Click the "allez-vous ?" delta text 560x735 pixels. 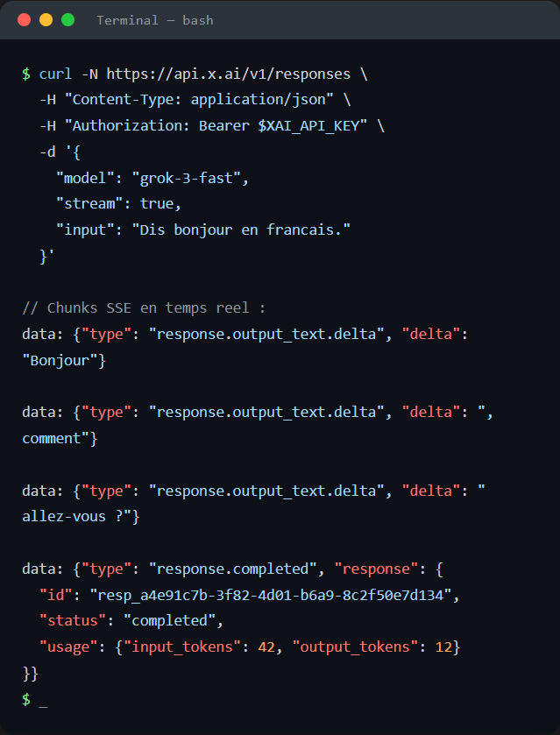76,517
